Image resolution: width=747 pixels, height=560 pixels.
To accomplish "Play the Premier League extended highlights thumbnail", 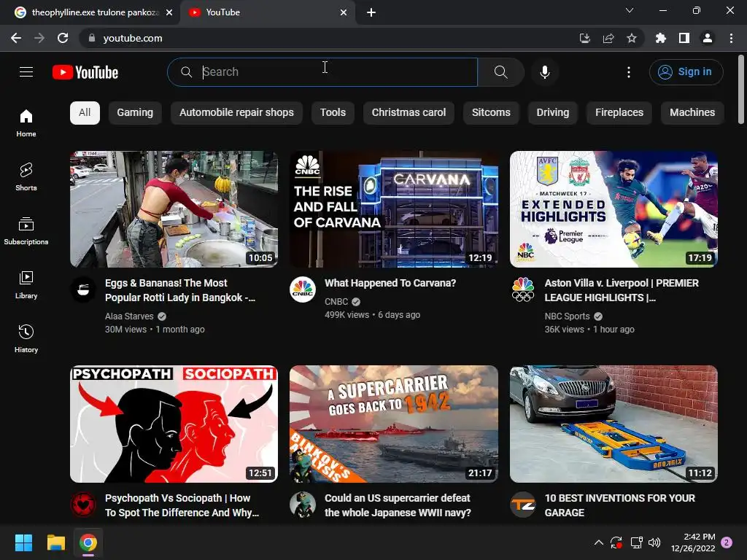I will click(x=614, y=209).
